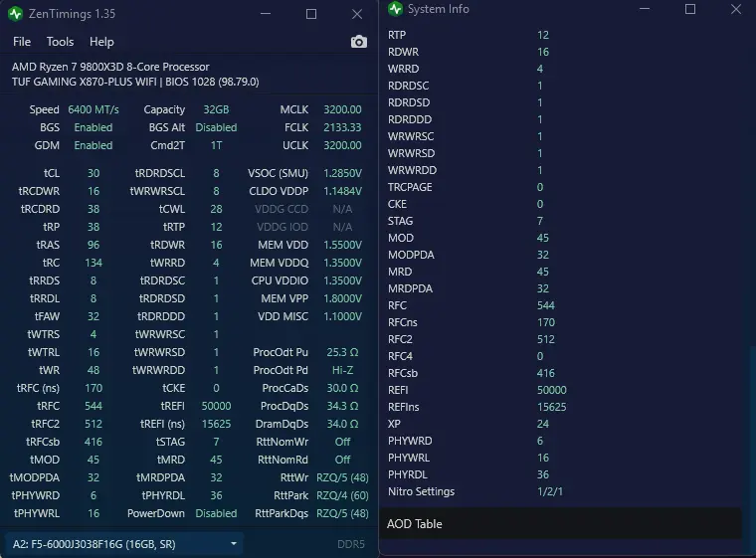Click the WRWRDD row in System Info
Viewport: 756px width, 558px height.
click(x=560, y=170)
